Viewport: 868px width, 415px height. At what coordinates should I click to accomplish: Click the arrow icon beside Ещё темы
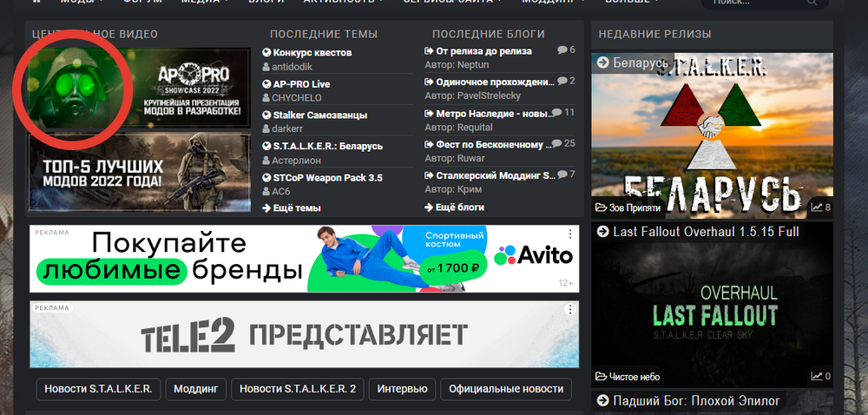pos(266,208)
